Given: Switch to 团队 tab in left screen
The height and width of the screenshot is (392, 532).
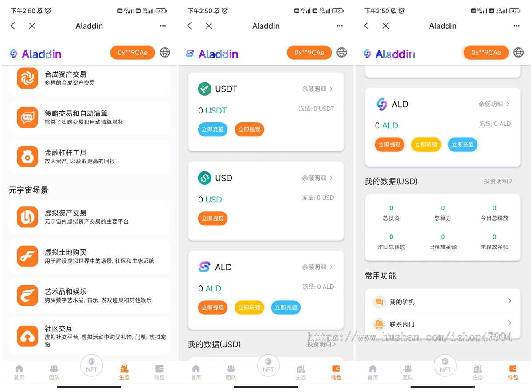Looking at the screenshot, I should pyautogui.click(x=54, y=373).
